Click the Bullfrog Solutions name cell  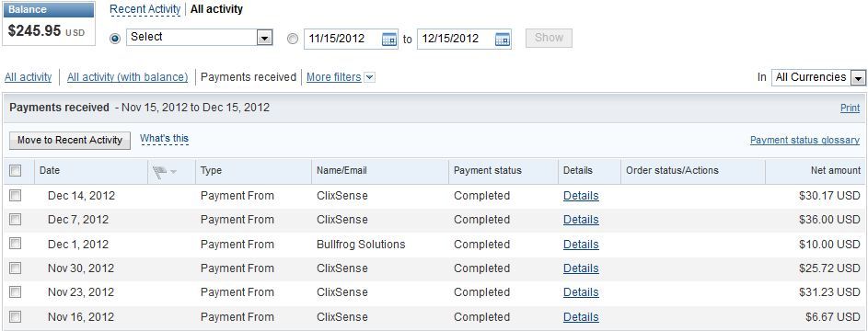click(361, 245)
